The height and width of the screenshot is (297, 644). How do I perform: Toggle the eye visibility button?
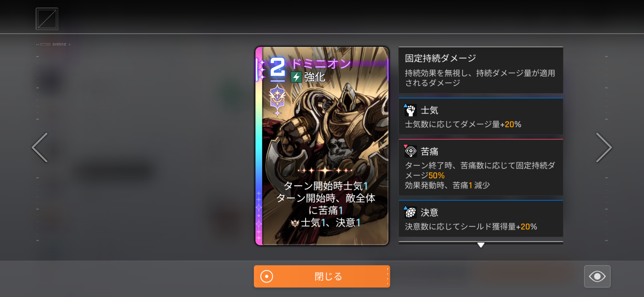[x=597, y=276]
